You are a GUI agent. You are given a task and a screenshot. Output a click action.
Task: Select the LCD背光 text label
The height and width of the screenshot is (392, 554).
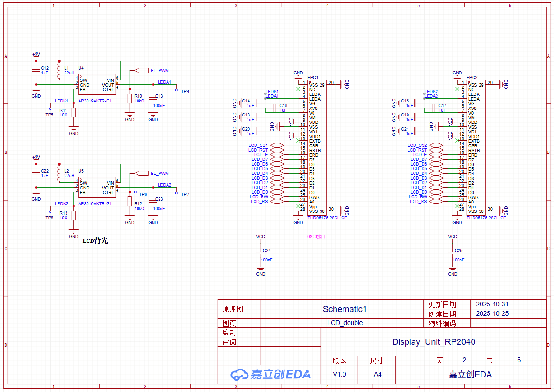pos(95,241)
